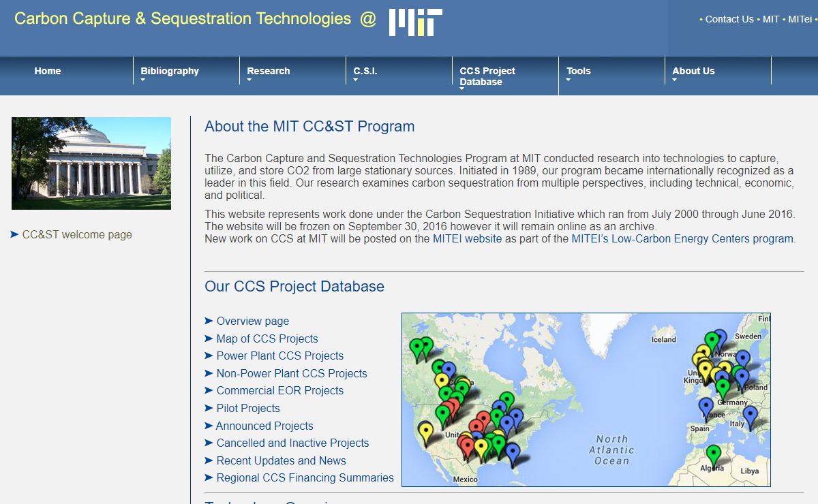
Task: Open the Pilot Projects link
Action: pyautogui.click(x=248, y=408)
